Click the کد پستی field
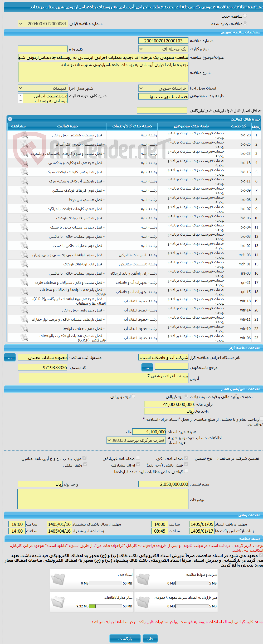263x644 pixels. click(43, 367)
